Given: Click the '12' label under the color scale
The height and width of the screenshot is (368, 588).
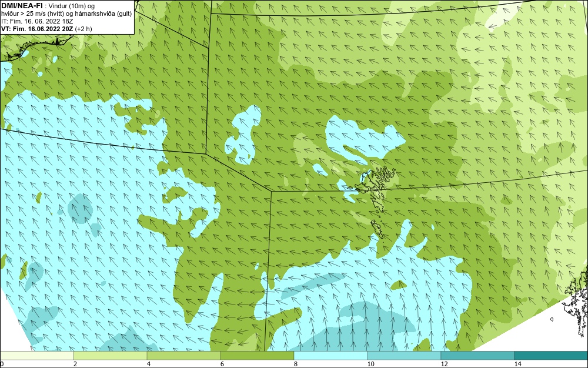Looking at the screenshot, I should coord(445,364).
